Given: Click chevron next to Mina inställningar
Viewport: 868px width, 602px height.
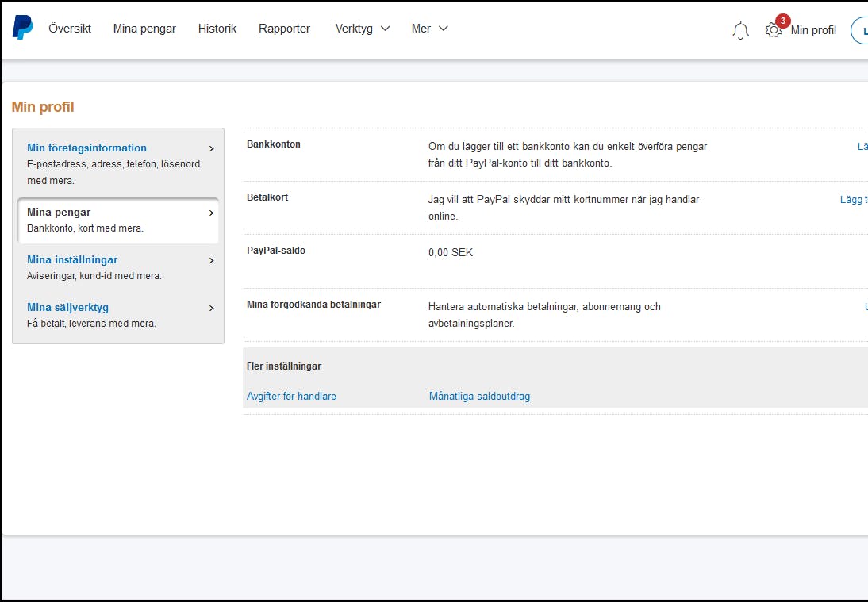Looking at the screenshot, I should coord(212,261).
